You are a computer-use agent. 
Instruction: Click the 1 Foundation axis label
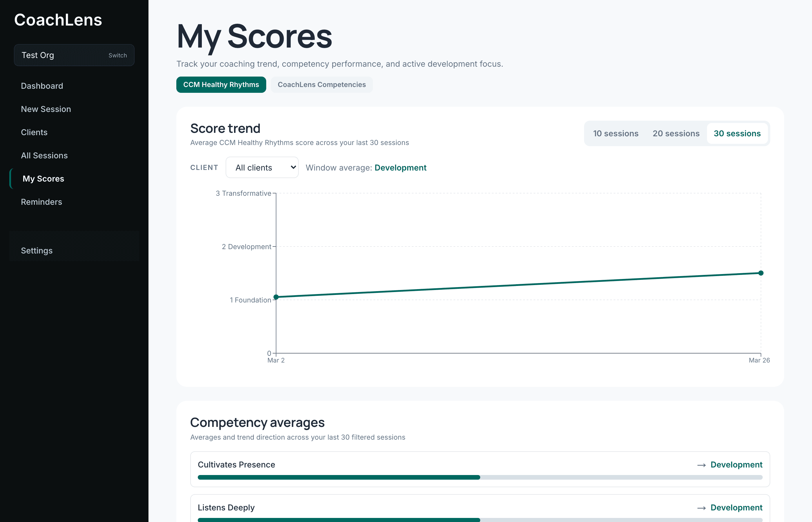click(x=251, y=300)
